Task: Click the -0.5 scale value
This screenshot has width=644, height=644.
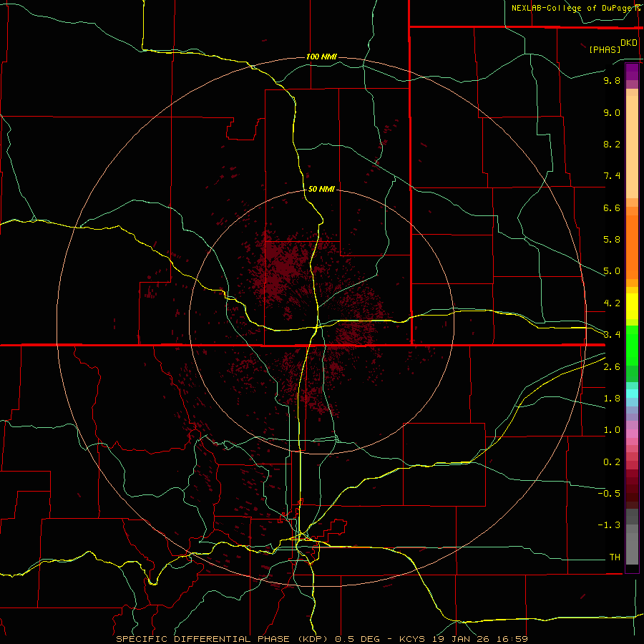Action: point(609,494)
